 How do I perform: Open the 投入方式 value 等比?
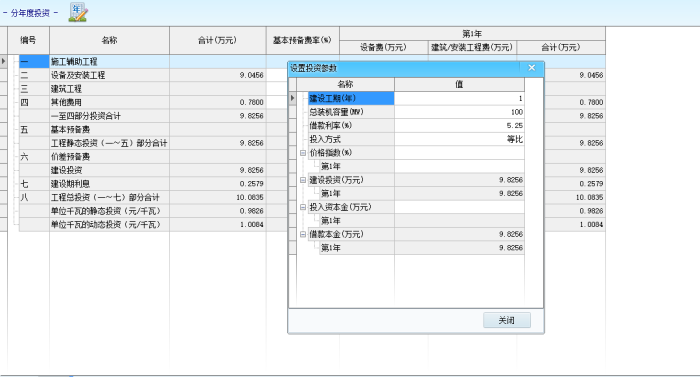(x=459, y=139)
